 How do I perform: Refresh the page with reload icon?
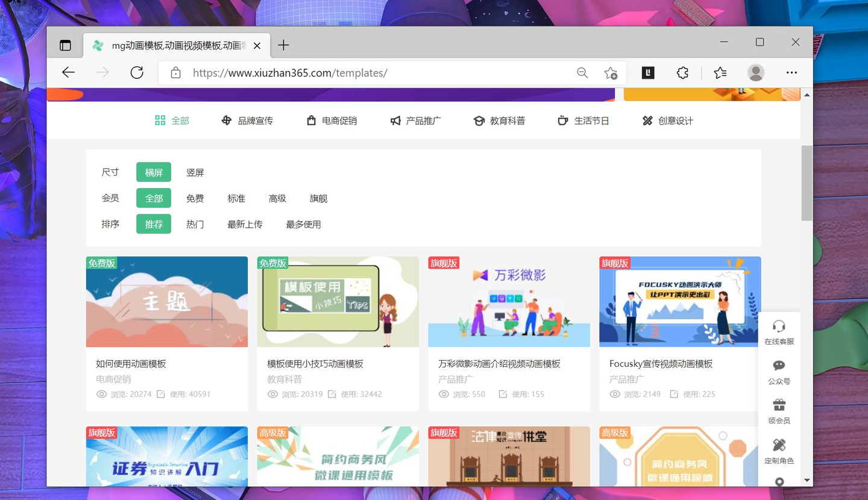click(x=137, y=73)
